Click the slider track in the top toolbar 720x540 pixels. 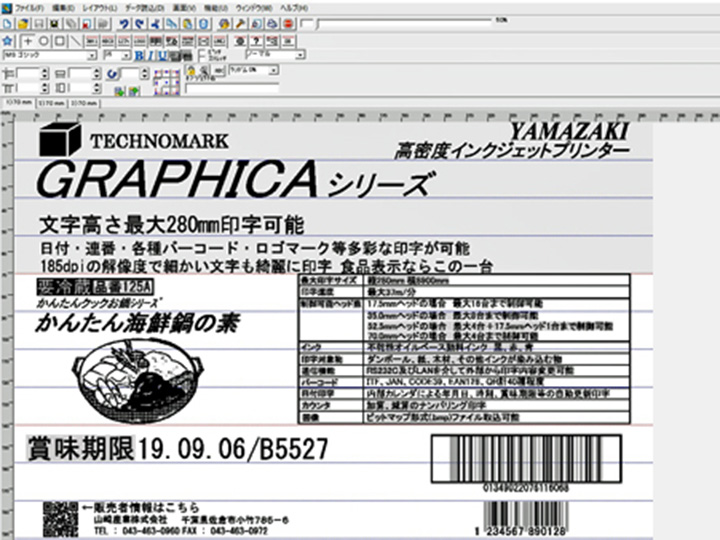point(404,21)
